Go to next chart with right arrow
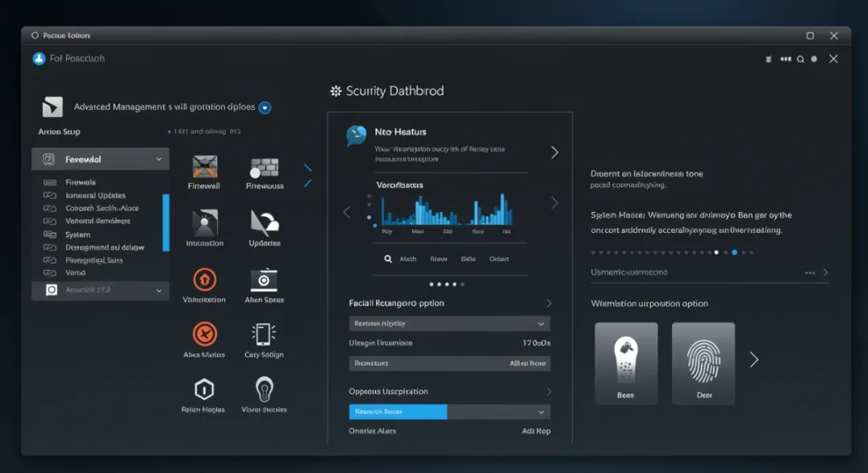868x473 pixels. 554,203
